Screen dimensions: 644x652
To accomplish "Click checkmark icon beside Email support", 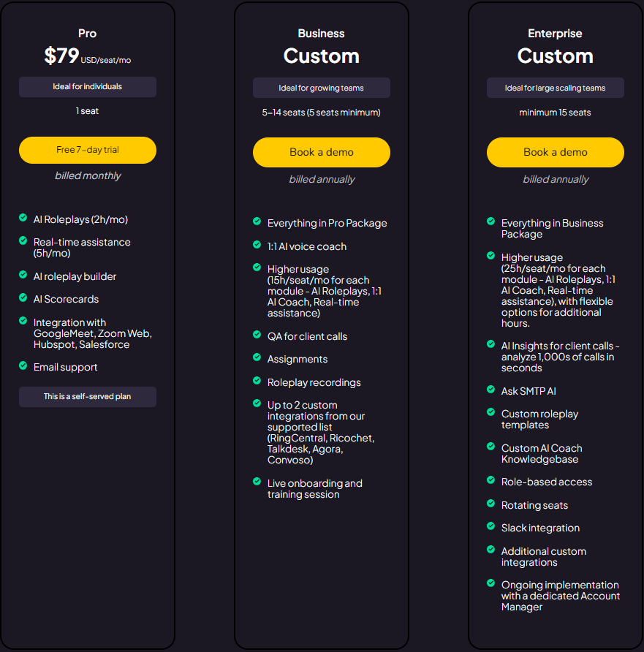I will (23, 365).
